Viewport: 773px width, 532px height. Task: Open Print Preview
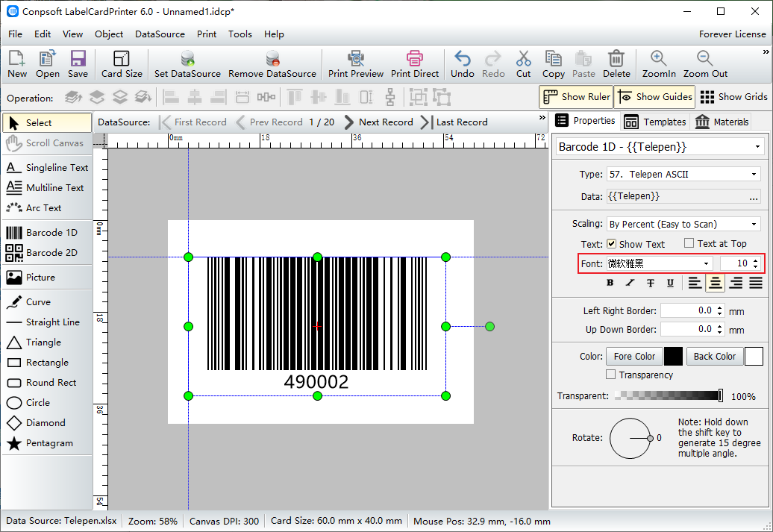[356, 64]
